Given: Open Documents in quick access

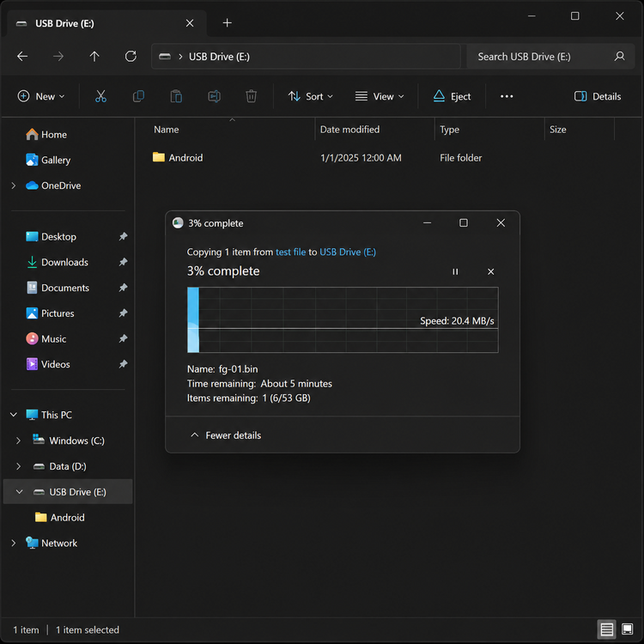Looking at the screenshot, I should click(x=58, y=288).
